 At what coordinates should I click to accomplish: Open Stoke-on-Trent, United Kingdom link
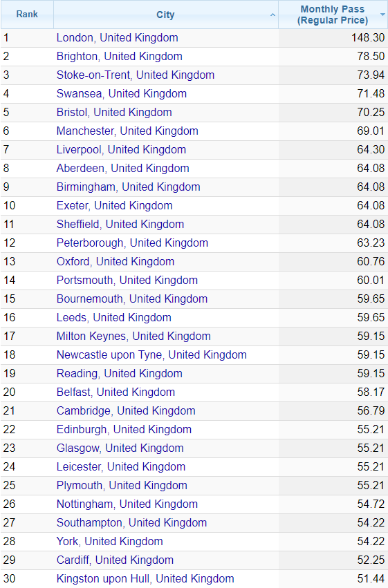[x=136, y=75]
